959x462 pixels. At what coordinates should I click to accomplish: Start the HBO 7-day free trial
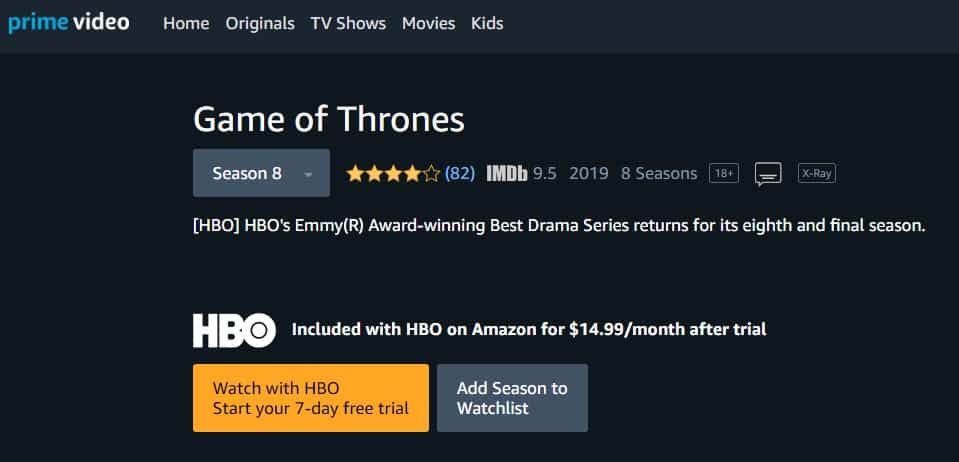[311, 398]
